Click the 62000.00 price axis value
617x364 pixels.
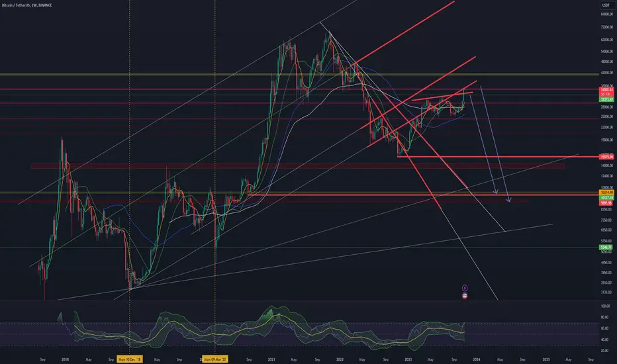pos(607,40)
